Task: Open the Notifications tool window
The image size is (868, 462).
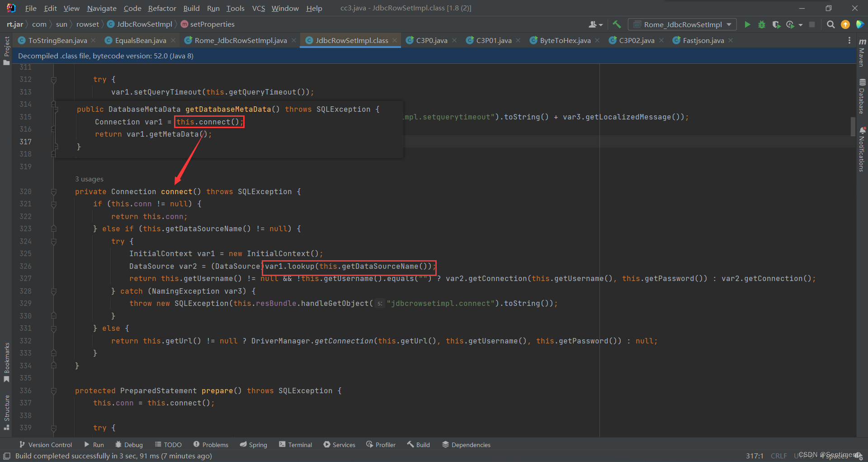Action: [x=862, y=149]
